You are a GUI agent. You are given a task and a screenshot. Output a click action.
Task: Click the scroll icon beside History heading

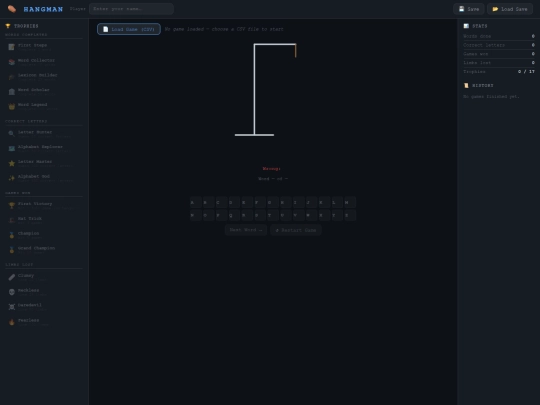coord(466,85)
